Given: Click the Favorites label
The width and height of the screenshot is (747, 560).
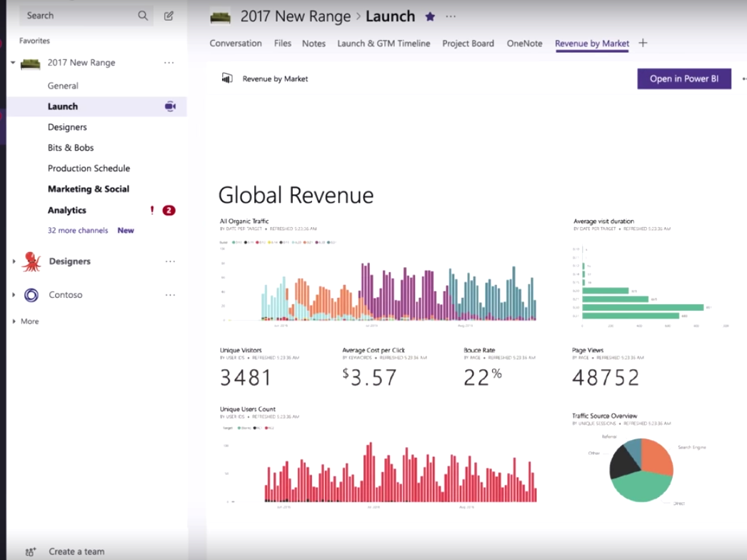Looking at the screenshot, I should [34, 41].
